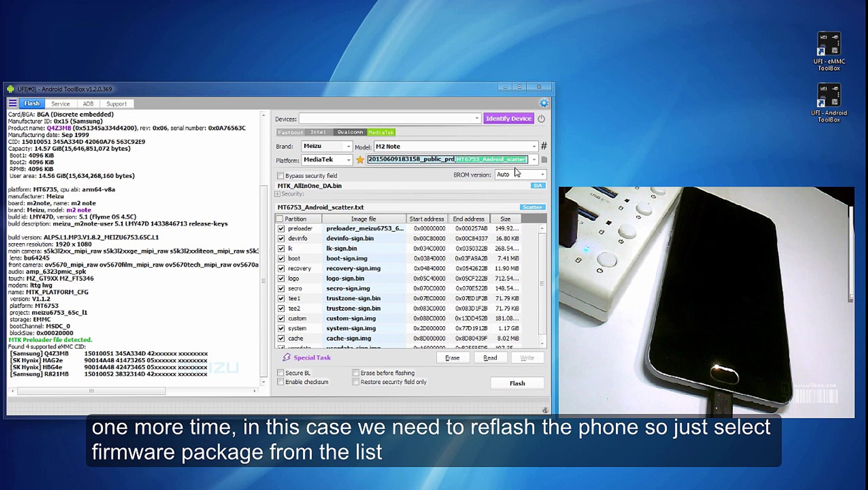The height and width of the screenshot is (490, 868).
Task: Click the End address column header
Action: click(468, 219)
